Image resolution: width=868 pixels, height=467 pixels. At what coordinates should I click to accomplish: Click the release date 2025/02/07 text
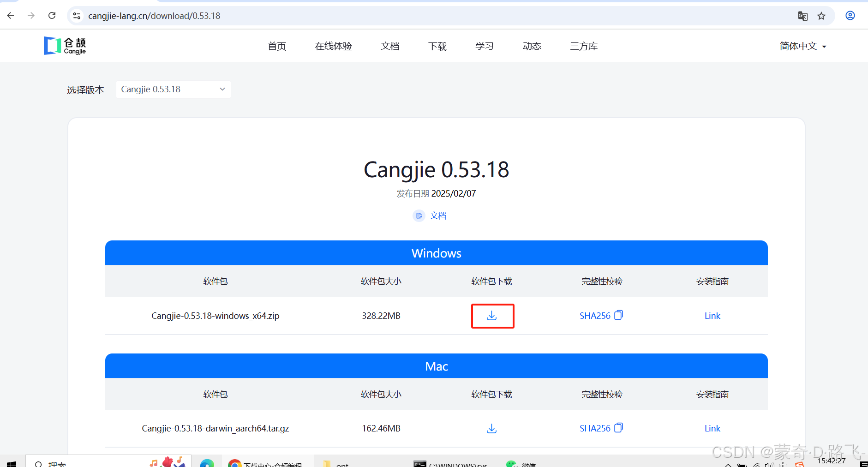click(x=453, y=193)
